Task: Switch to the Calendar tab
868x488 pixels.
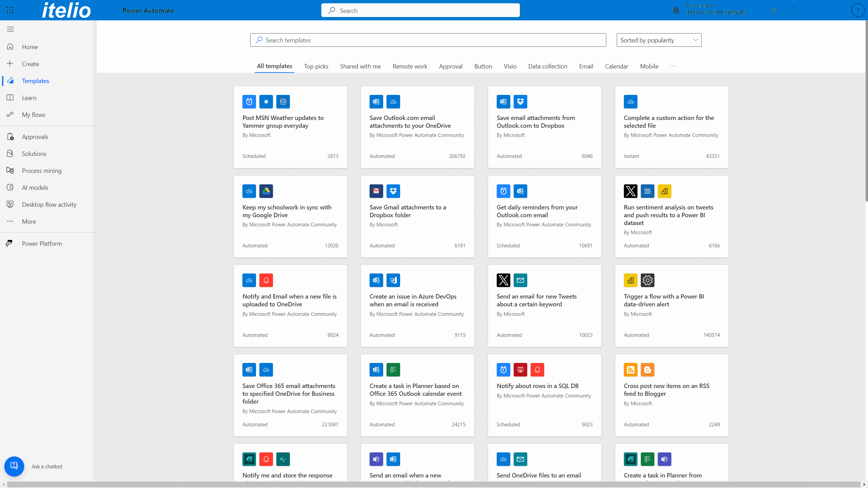Action: [x=616, y=66]
